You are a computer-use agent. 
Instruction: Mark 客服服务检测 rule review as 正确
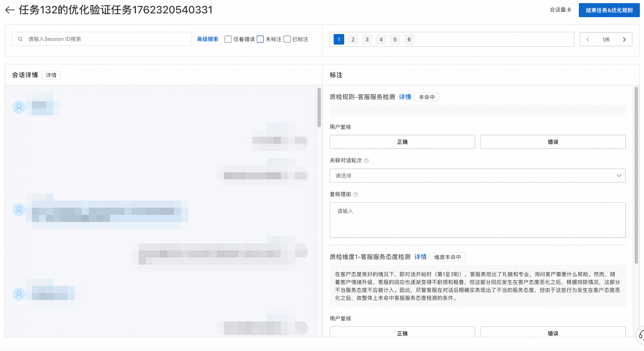pyautogui.click(x=402, y=142)
